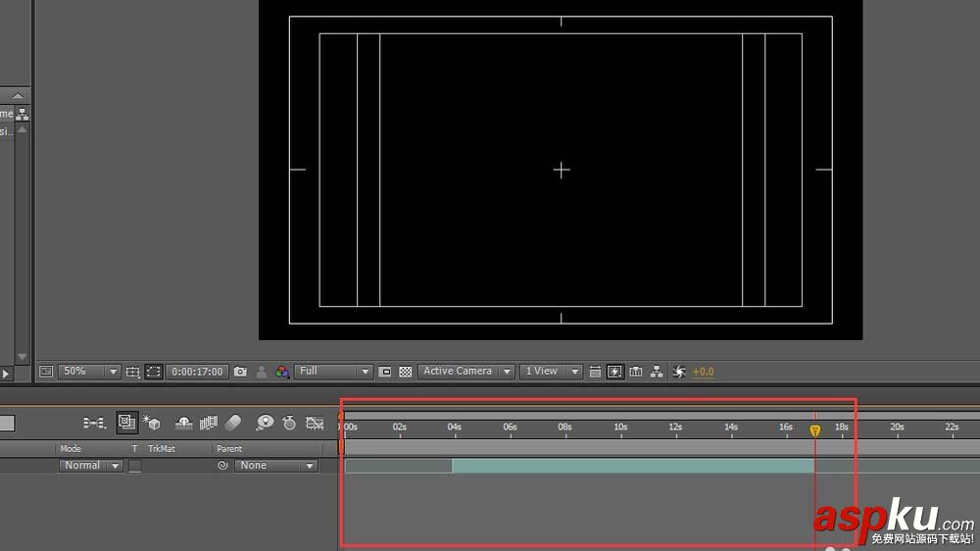Open the 50% magnification dropdown
980x551 pixels.
89,372
